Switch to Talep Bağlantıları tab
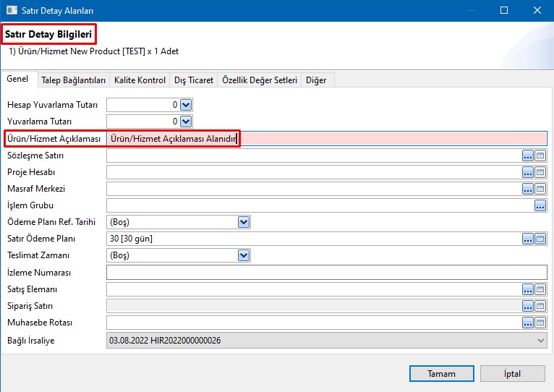Viewport: 554px width, 392px height. [x=74, y=80]
